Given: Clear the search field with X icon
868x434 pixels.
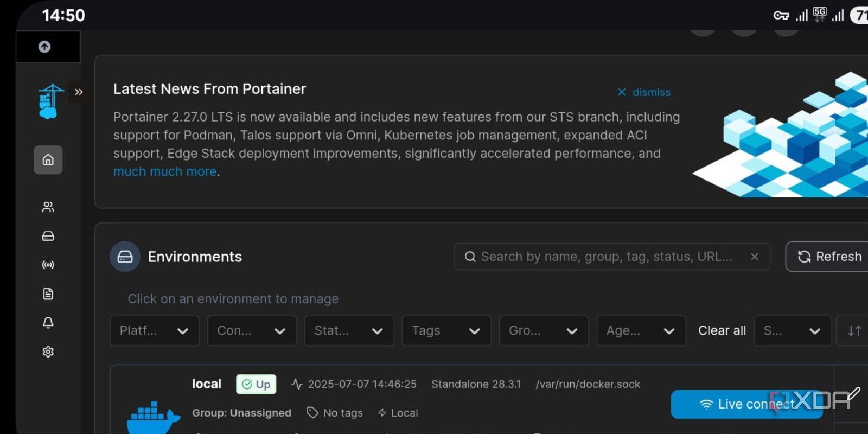Looking at the screenshot, I should tap(754, 257).
